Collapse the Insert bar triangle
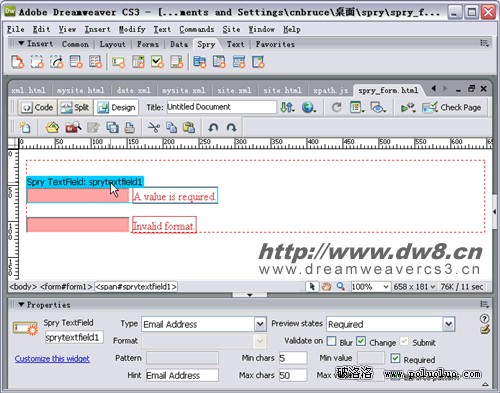Screen dimensions: 500x393 click(21, 43)
